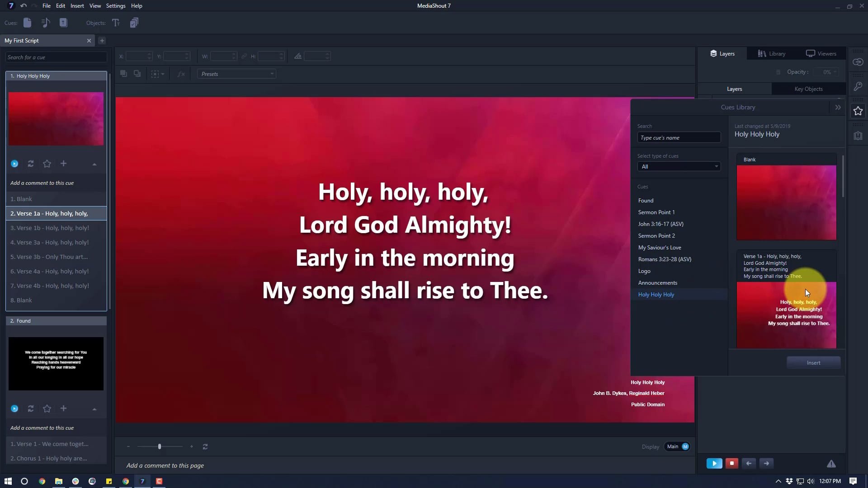Click the Insert button in Cues Library
The height and width of the screenshot is (488, 868).
(x=813, y=363)
